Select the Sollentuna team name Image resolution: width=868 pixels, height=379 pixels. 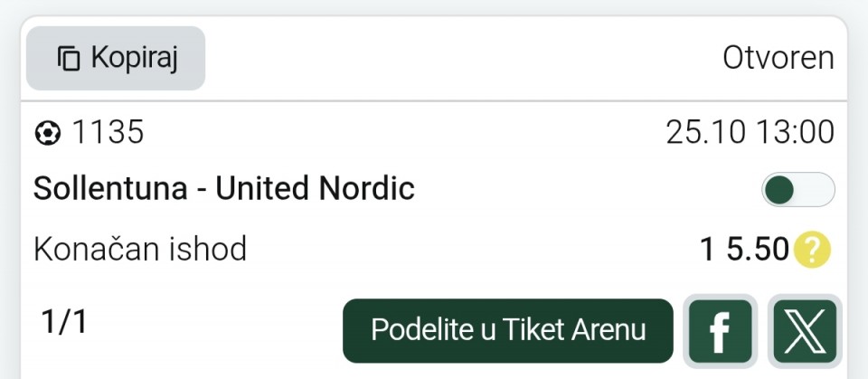pyautogui.click(x=110, y=189)
